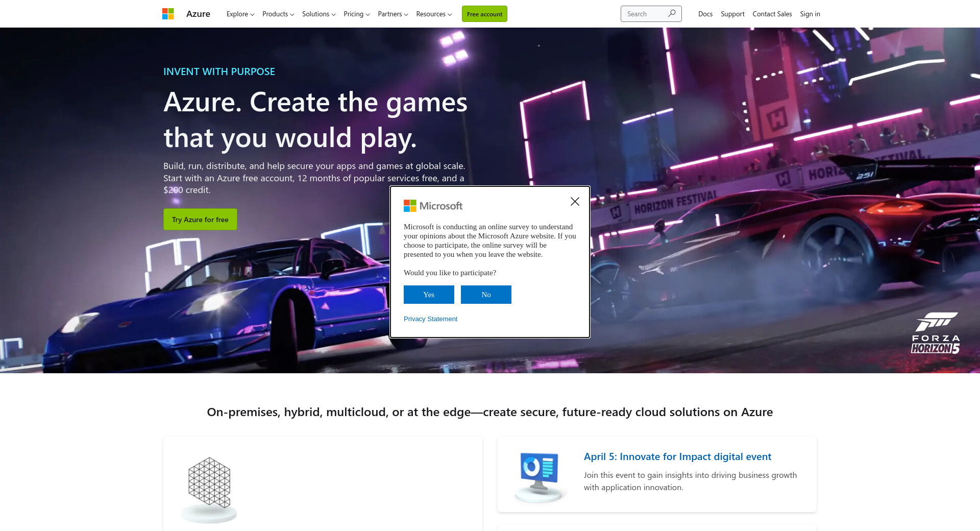Expand the Solutions menu

coord(318,14)
